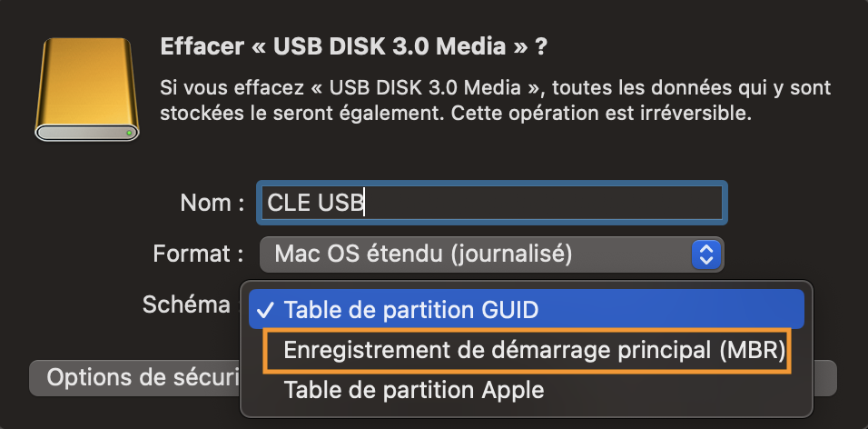Click the Nom : label
Viewport: 868px width, 429px height.
coord(212,203)
